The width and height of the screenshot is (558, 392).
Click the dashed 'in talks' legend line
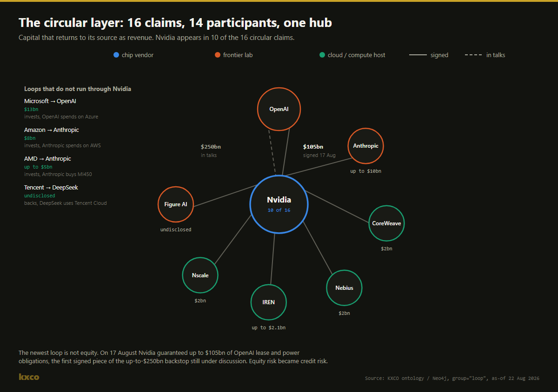coord(473,55)
